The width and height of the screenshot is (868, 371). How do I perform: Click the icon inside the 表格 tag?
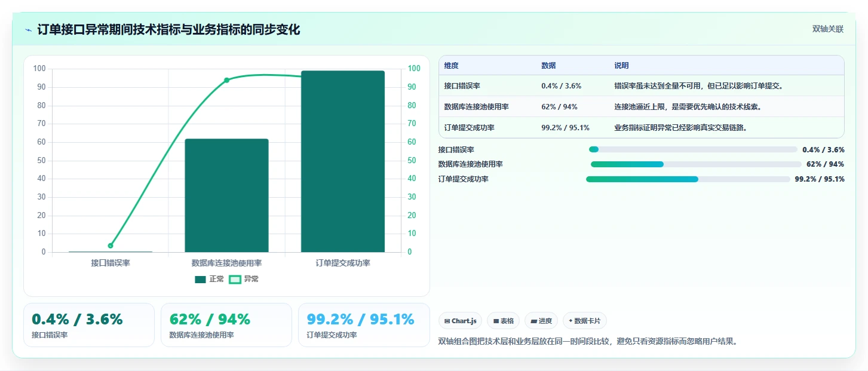496,321
